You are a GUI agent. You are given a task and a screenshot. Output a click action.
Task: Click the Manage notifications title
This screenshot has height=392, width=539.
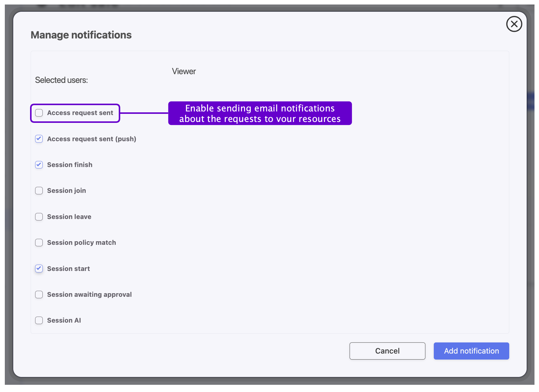81,35
